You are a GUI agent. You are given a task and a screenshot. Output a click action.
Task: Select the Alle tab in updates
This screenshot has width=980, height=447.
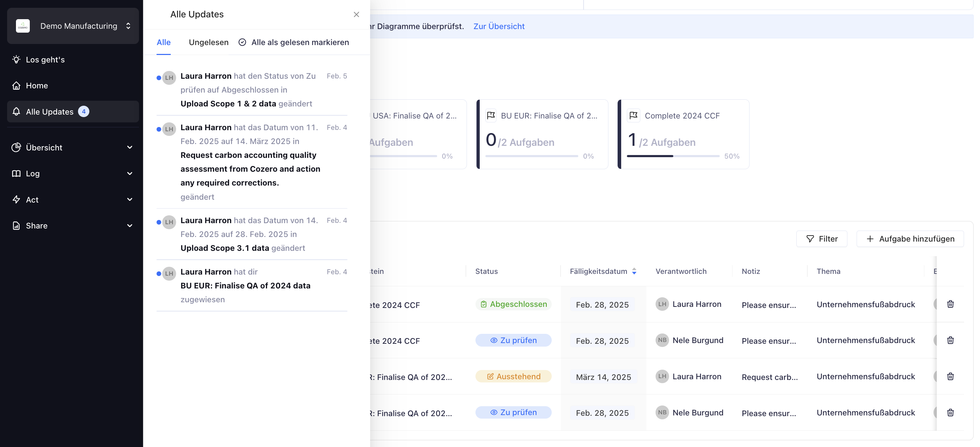pos(163,42)
